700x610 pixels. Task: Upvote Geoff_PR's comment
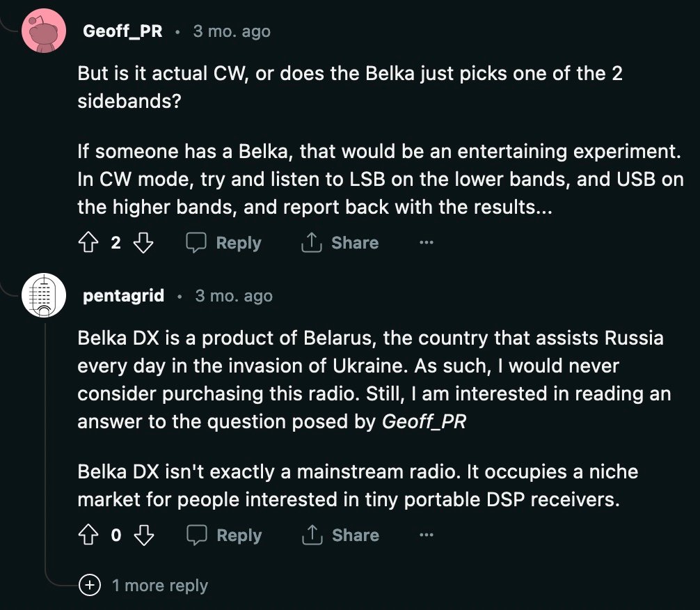(x=88, y=243)
